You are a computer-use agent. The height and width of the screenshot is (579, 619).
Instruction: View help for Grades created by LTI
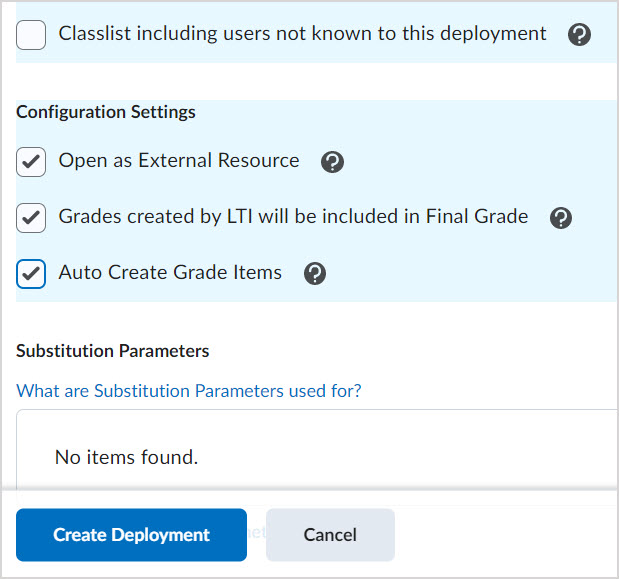[x=561, y=218]
